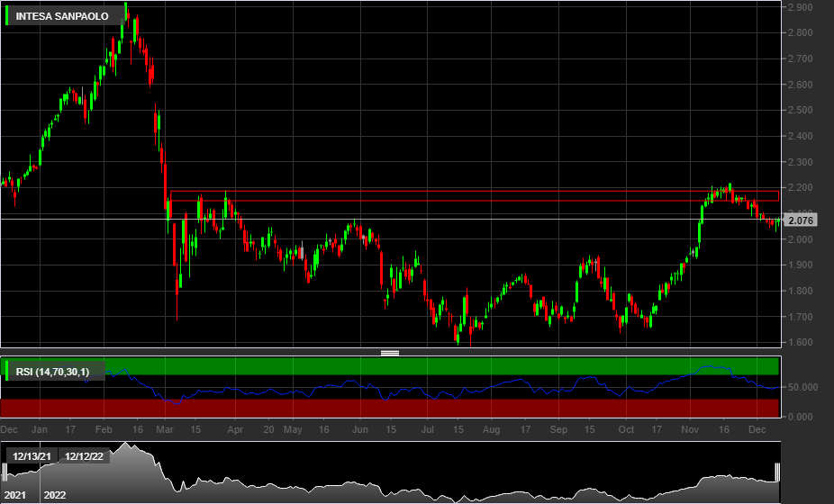
Task: Click the green marker beside INTESA SANPAOLO
Action: 6,16
